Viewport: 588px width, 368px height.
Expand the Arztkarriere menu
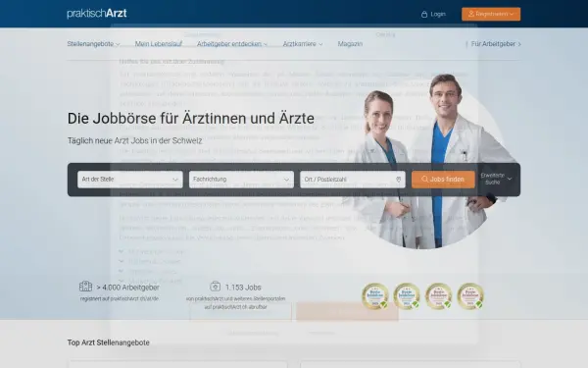click(303, 44)
